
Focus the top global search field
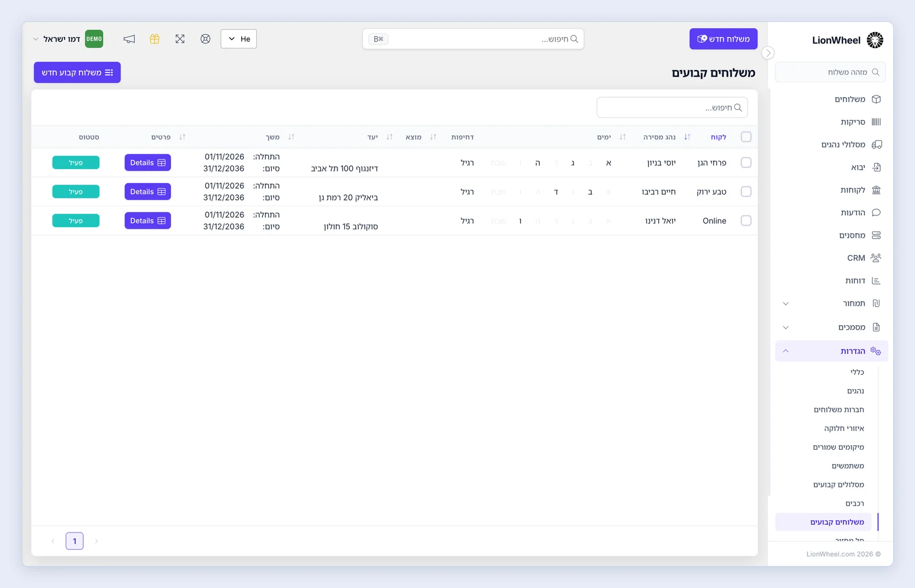pos(473,39)
